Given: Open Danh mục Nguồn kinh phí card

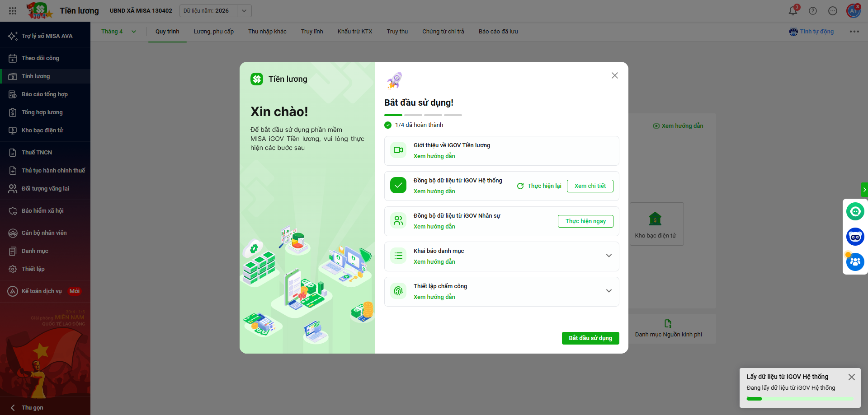Looking at the screenshot, I should [x=668, y=329].
